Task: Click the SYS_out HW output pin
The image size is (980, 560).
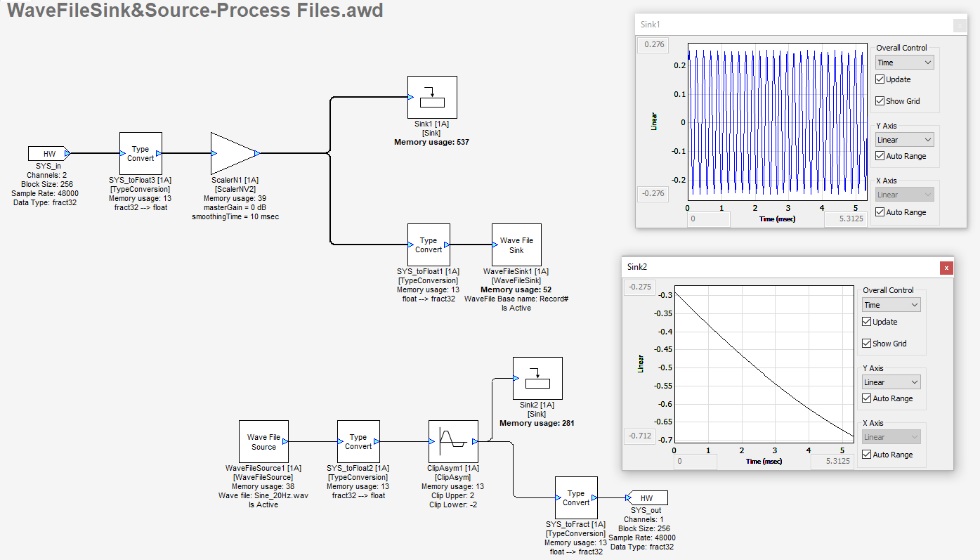Action: coord(646,498)
